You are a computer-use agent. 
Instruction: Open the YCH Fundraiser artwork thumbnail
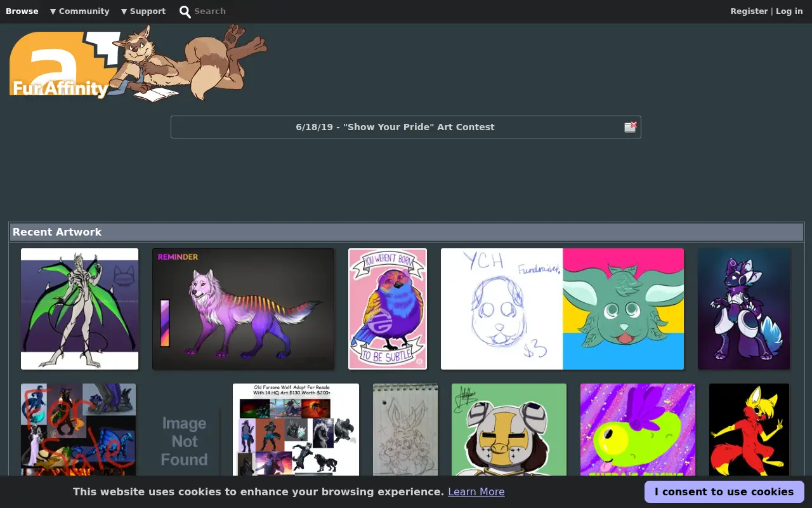562,309
